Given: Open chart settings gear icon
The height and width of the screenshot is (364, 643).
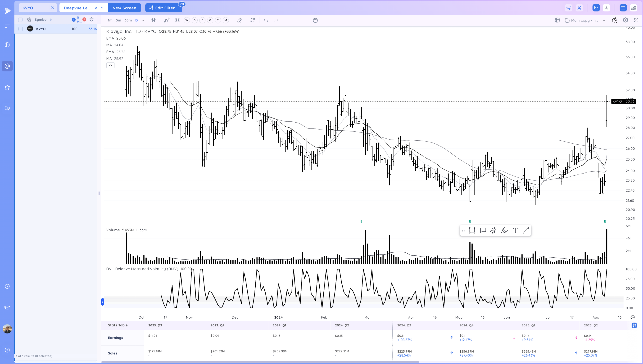Looking at the screenshot, I should click(x=625, y=20).
